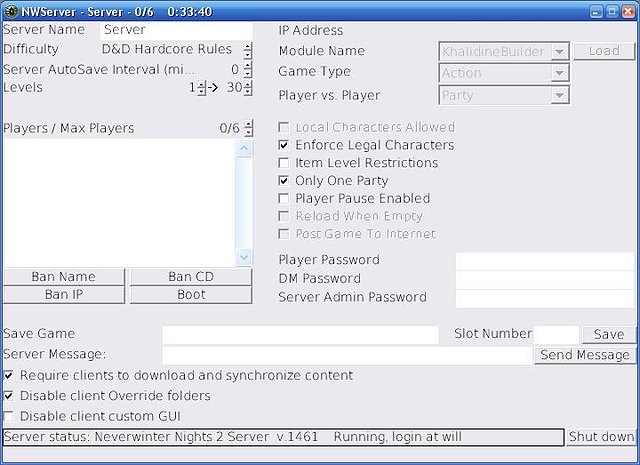This screenshot has height=465, width=640.
Task: Click the DM Password field
Action: click(545, 280)
